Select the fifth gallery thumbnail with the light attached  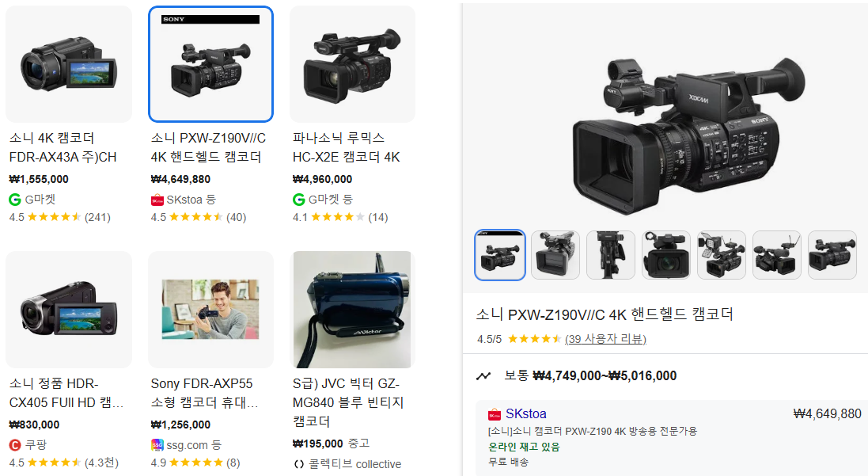coord(722,255)
